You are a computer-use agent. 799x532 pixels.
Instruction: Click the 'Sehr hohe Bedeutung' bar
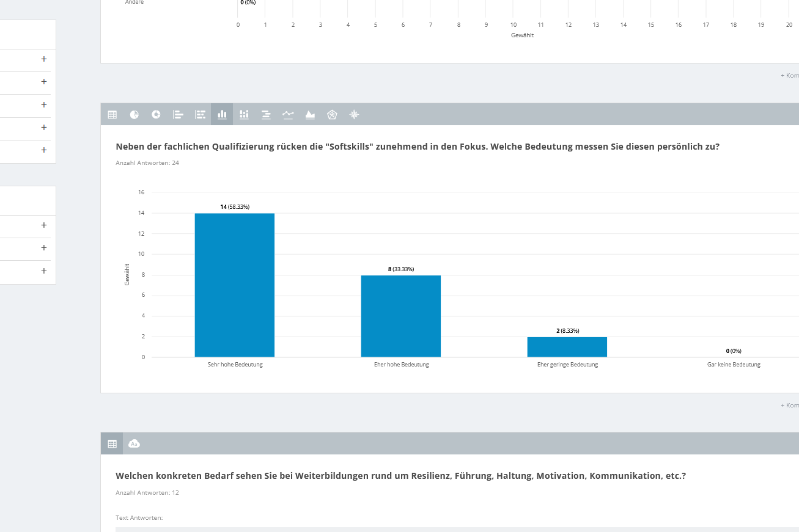[x=235, y=285]
